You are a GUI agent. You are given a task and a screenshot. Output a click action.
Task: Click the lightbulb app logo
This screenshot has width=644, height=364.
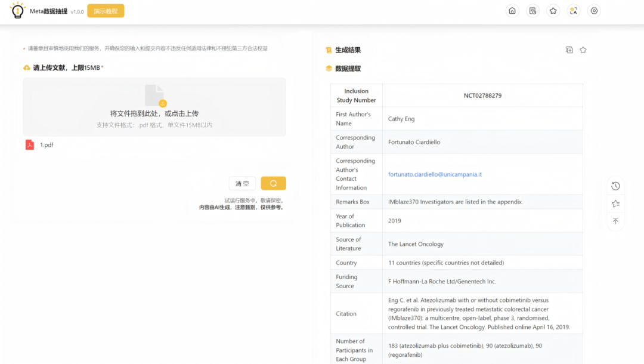[18, 11]
